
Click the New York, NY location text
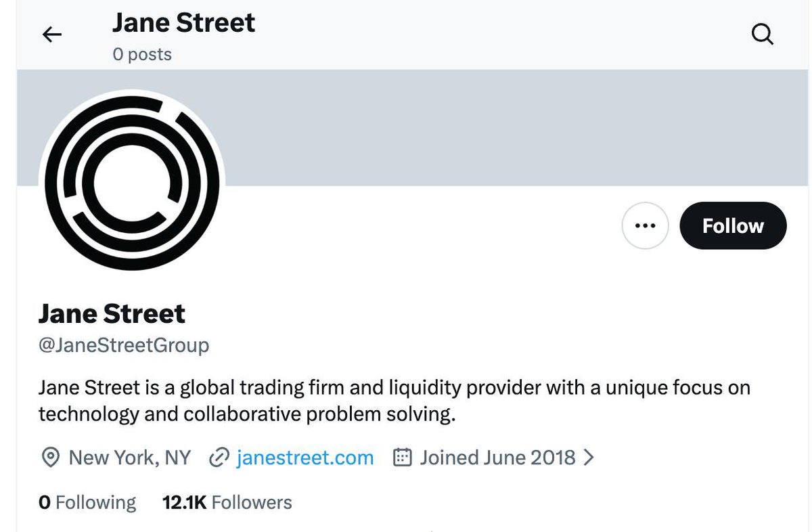point(130,458)
